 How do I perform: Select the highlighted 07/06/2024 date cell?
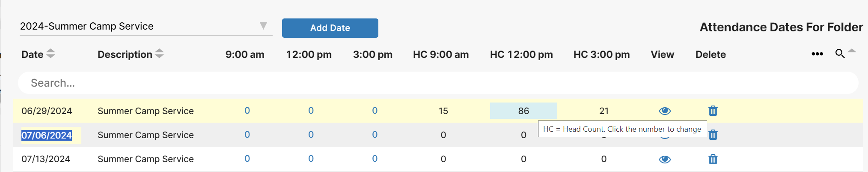[x=47, y=135]
